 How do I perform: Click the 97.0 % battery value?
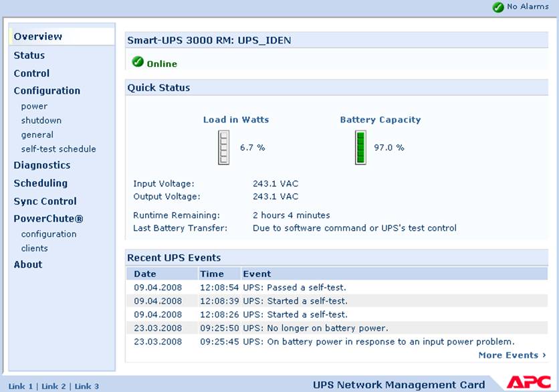click(x=389, y=148)
